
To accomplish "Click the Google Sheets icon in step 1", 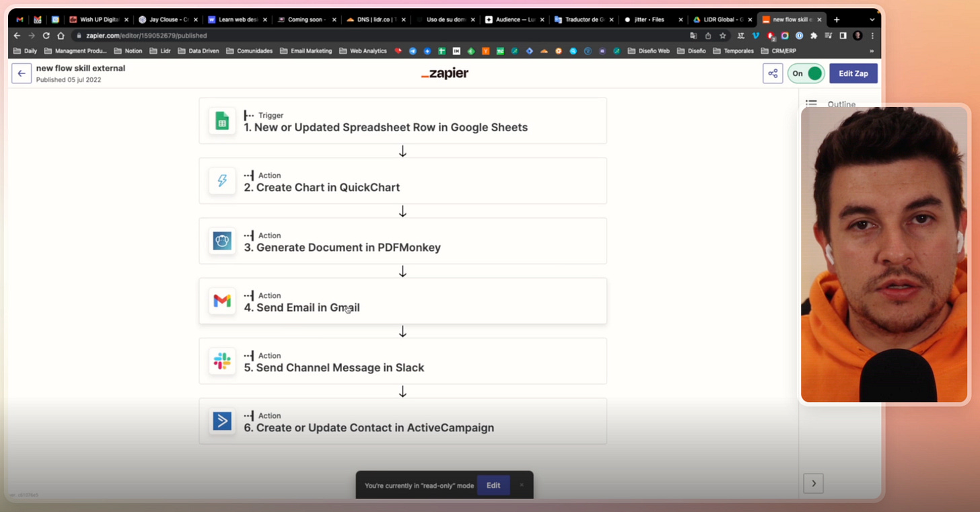I will [x=222, y=121].
